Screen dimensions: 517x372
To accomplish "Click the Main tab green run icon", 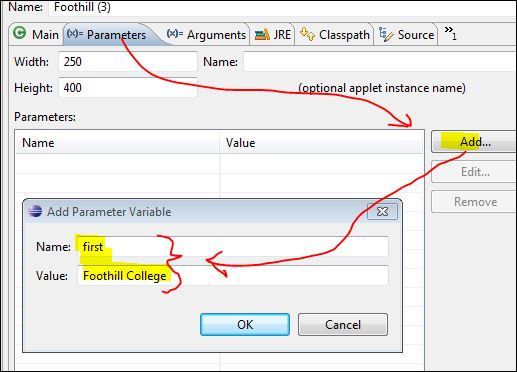I will click(20, 33).
